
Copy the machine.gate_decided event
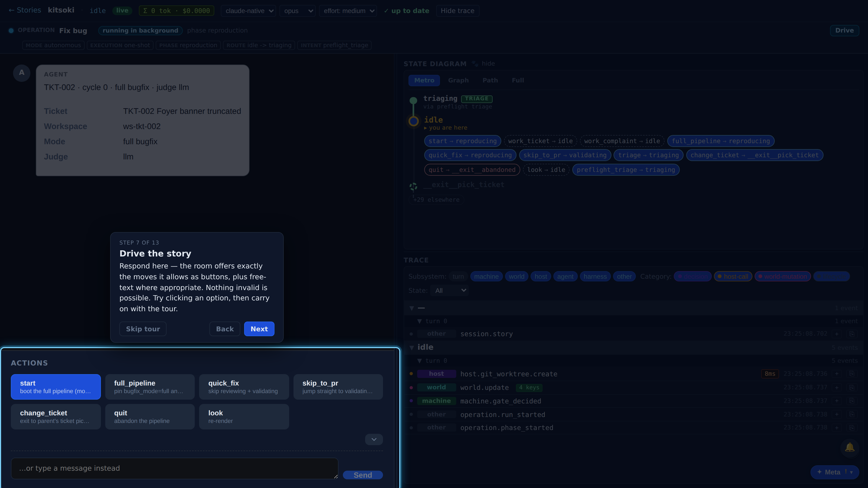[x=852, y=401]
